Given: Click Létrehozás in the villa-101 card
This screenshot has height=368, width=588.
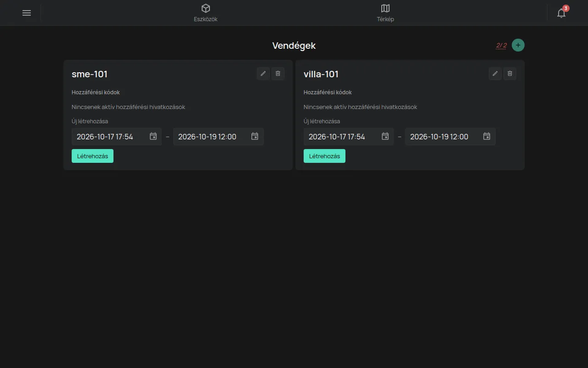Looking at the screenshot, I should [x=324, y=156].
